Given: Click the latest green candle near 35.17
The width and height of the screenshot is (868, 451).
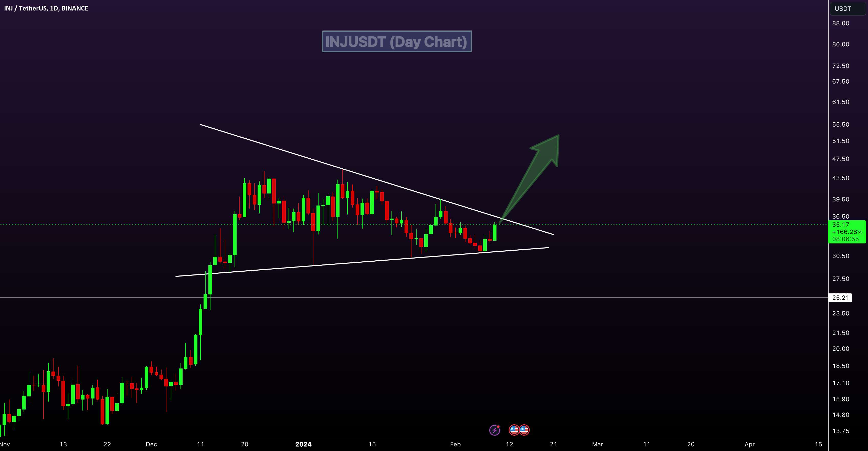Looking at the screenshot, I should coord(495,232).
